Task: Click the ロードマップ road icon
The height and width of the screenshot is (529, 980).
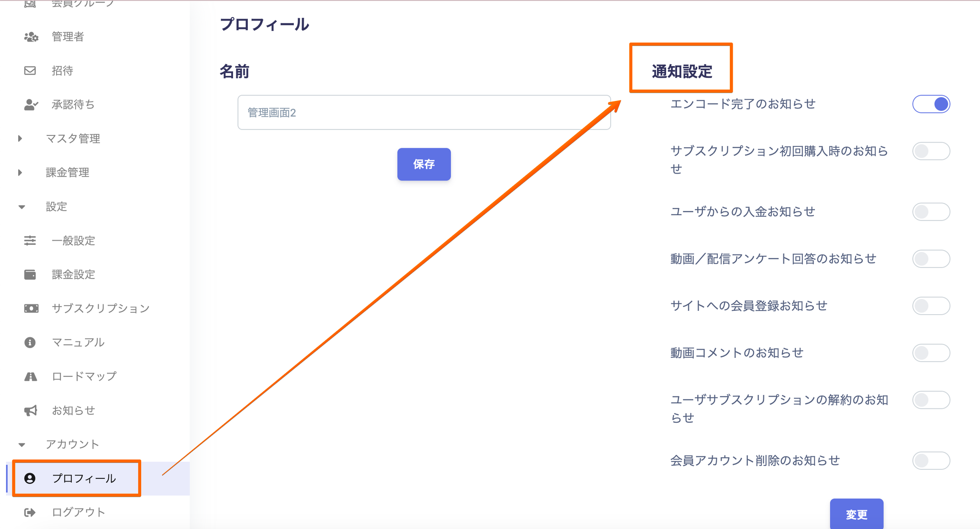Action: [x=31, y=376]
